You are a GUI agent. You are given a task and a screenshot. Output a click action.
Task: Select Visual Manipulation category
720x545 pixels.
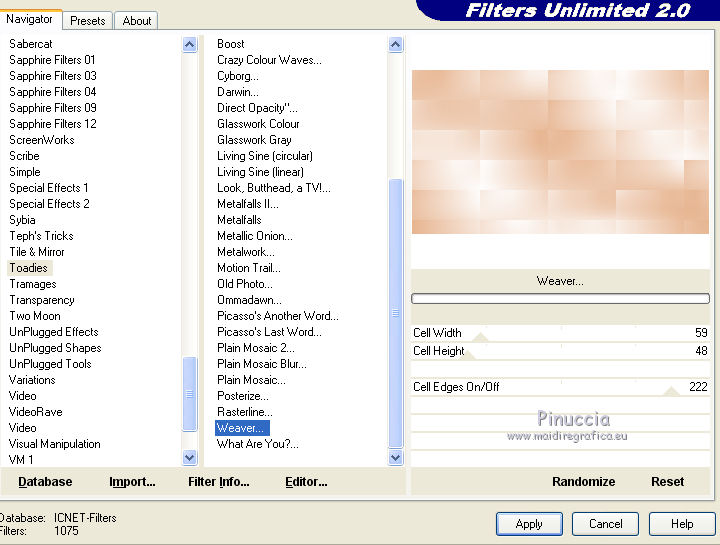[55, 444]
